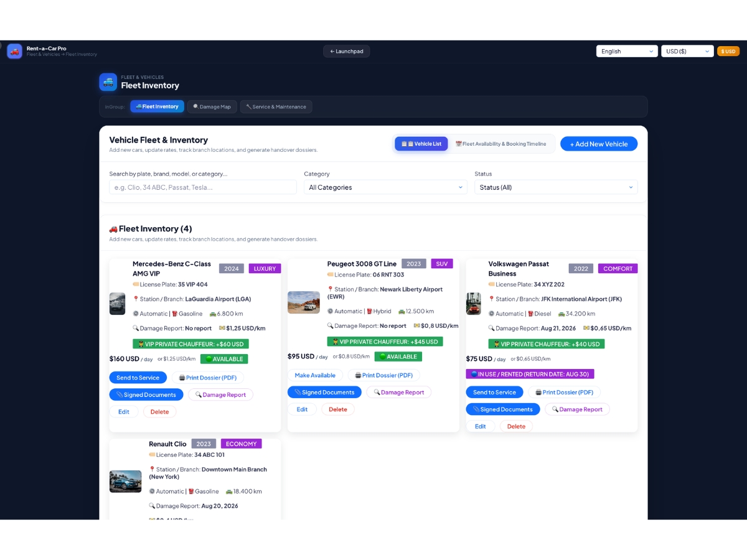This screenshot has height=560, width=747.
Task: Select the Vehicle List view
Action: [421, 144]
